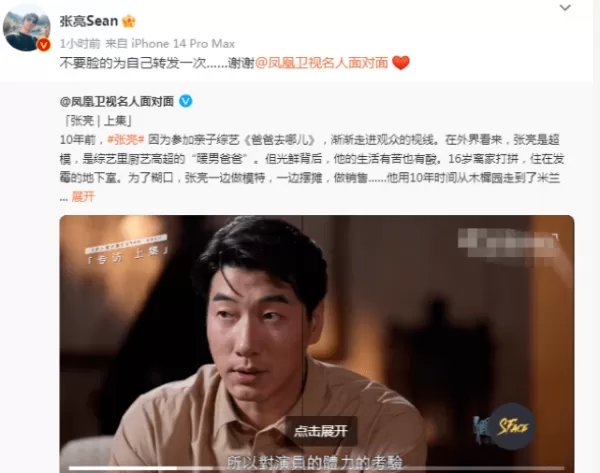Open 张亮Sean profile avatar
Screen dimensions: 600x473
26,30
